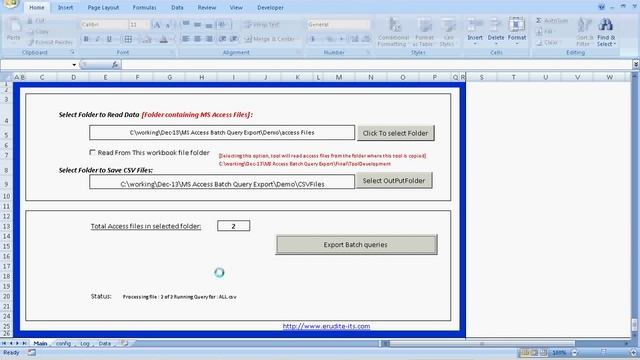Click the insert function fx icon

click(x=115, y=64)
